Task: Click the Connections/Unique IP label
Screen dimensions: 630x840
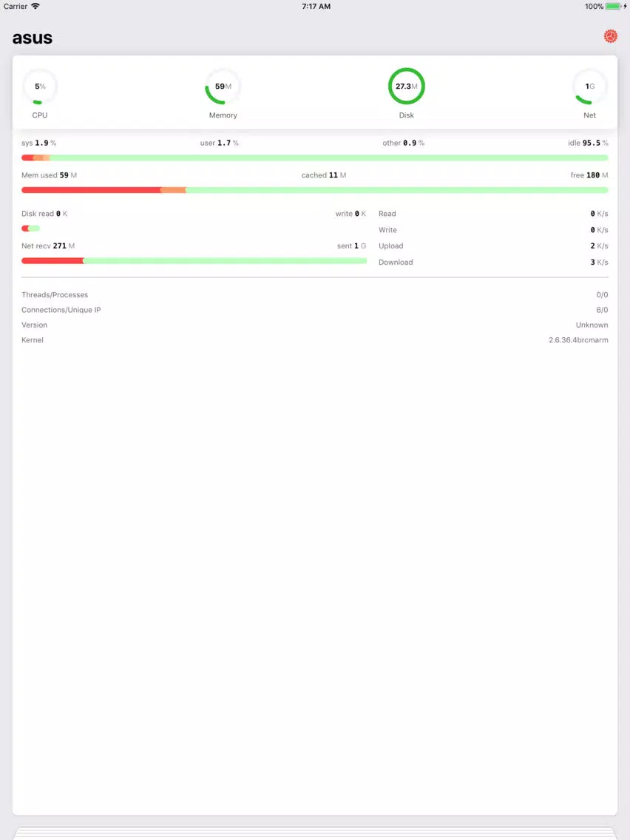Action: (61, 310)
